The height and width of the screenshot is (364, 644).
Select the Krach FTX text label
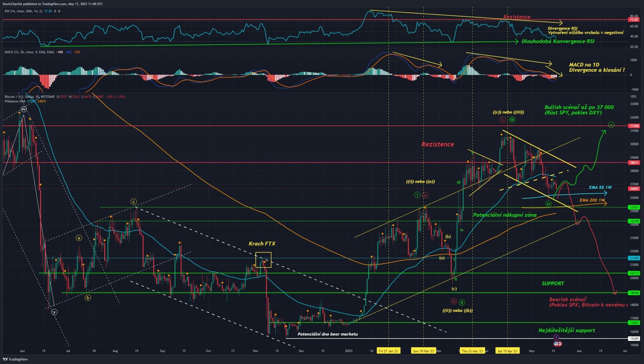click(262, 244)
